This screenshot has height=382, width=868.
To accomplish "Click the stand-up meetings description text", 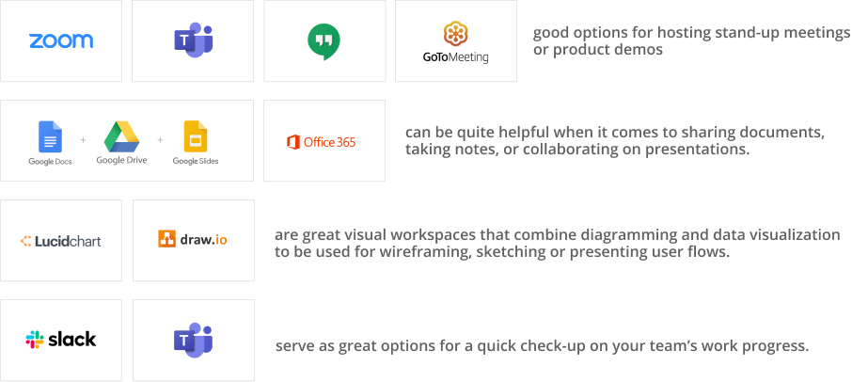I will point(691,41).
